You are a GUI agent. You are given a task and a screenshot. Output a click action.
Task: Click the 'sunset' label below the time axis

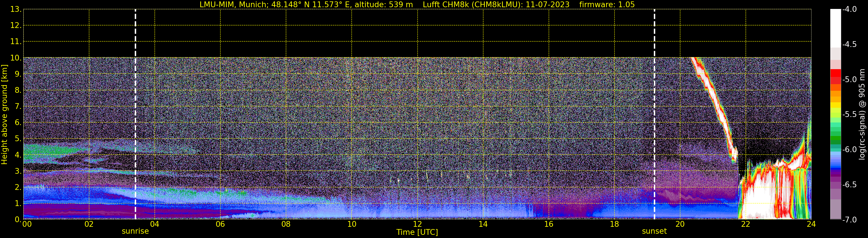pos(654,231)
